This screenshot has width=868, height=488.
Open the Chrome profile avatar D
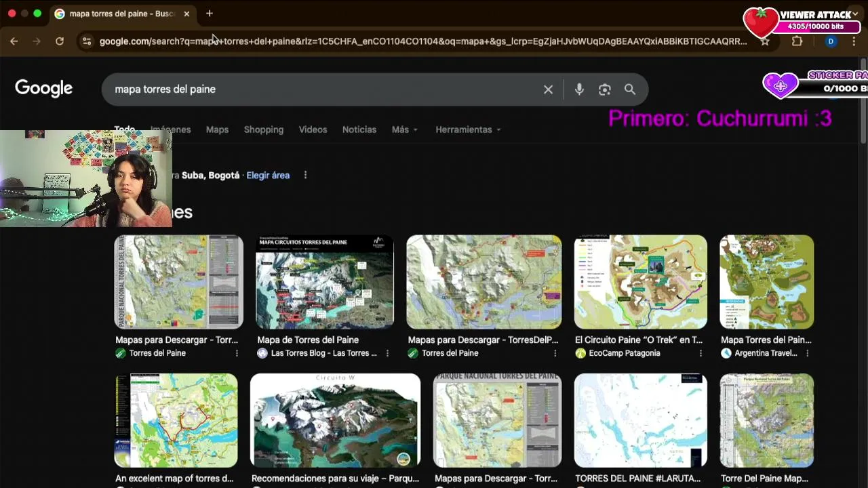[831, 41]
